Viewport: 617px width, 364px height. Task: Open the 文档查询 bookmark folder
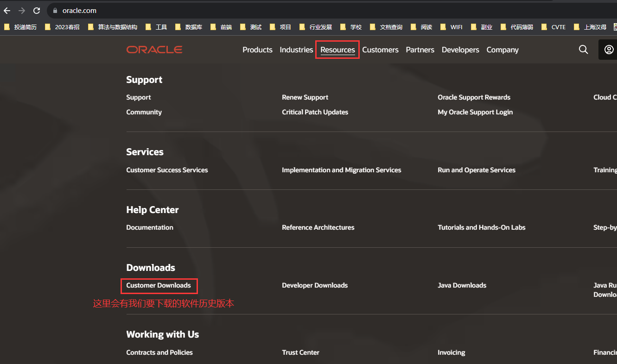point(386,27)
